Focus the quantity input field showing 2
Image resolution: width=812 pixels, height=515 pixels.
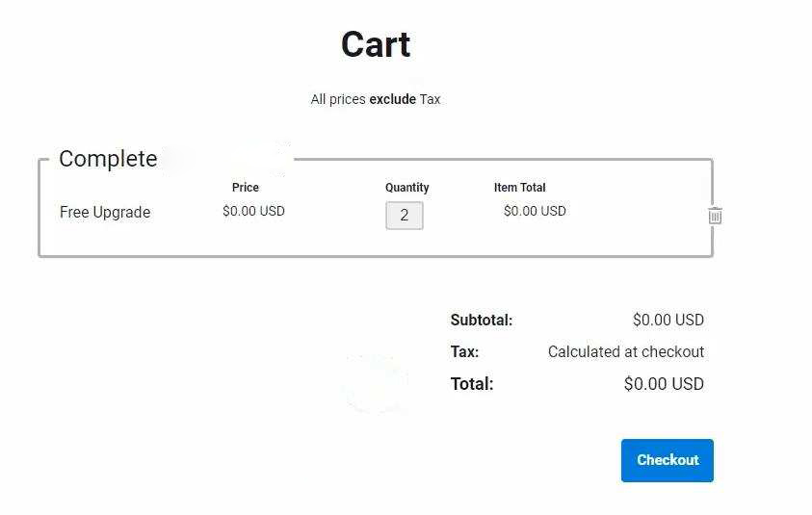[405, 216]
